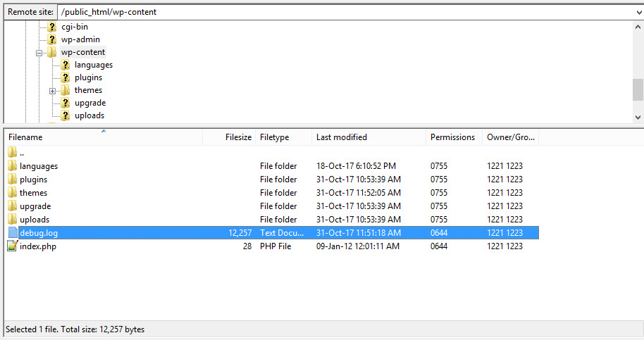This screenshot has width=644, height=340.
Task: Click the index.php file icon
Action: [x=12, y=246]
